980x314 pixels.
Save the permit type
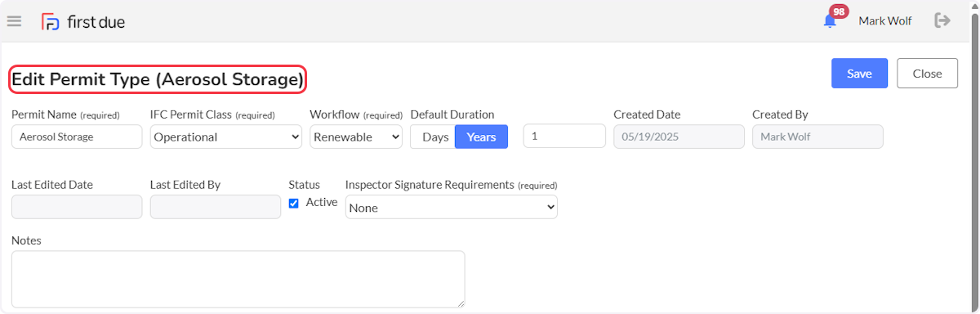click(x=859, y=74)
